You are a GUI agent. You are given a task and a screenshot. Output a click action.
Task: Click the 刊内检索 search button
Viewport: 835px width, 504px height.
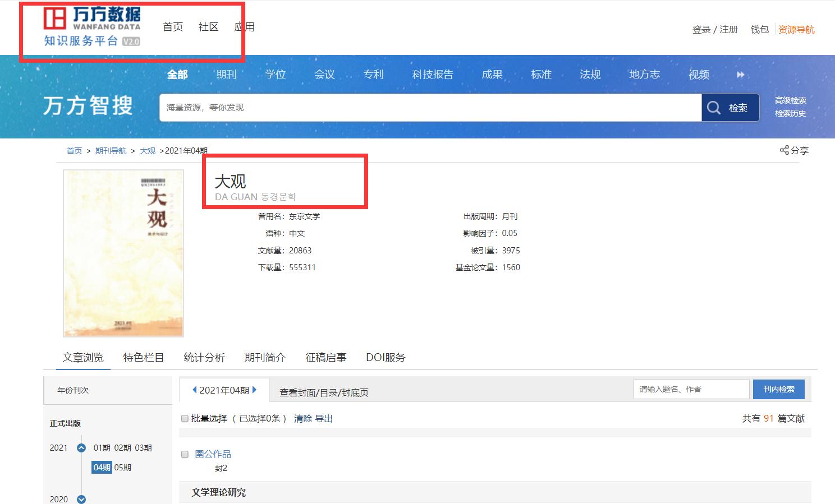click(x=779, y=389)
